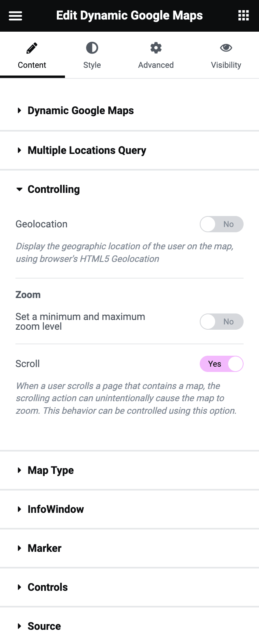The width and height of the screenshot is (259, 644).
Task: Click the widget library grid icon
Action: tap(243, 15)
